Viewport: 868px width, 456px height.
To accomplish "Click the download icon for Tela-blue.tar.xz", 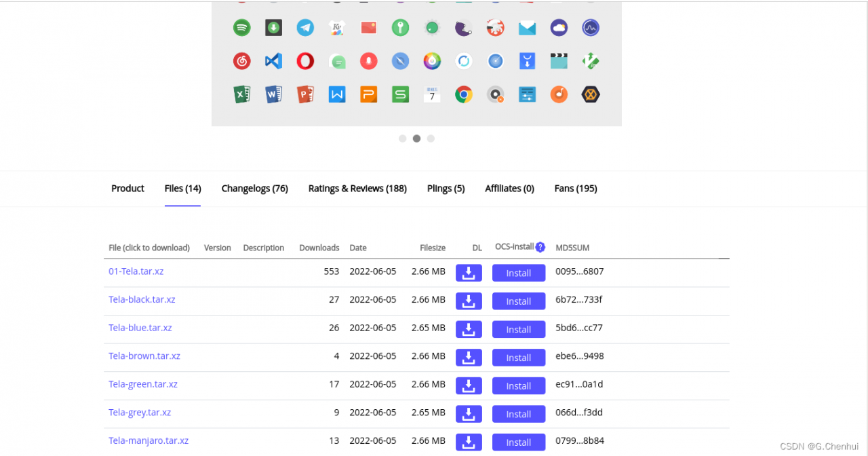I will click(469, 329).
